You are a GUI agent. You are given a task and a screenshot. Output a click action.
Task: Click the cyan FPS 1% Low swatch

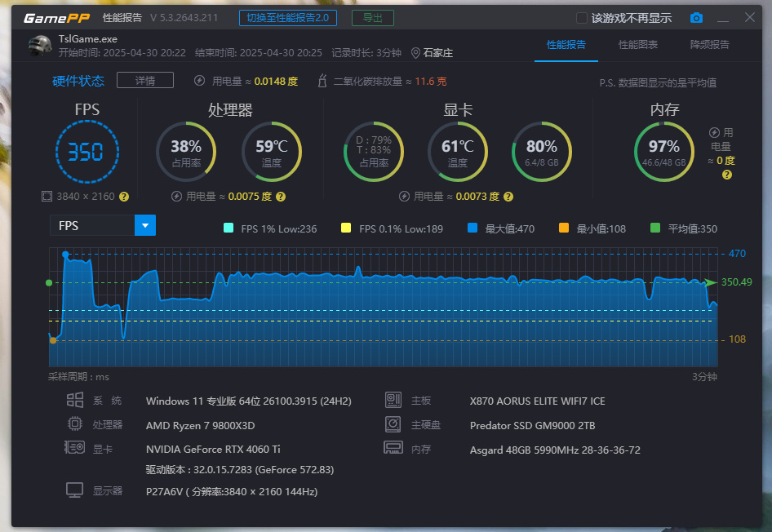[x=228, y=228]
